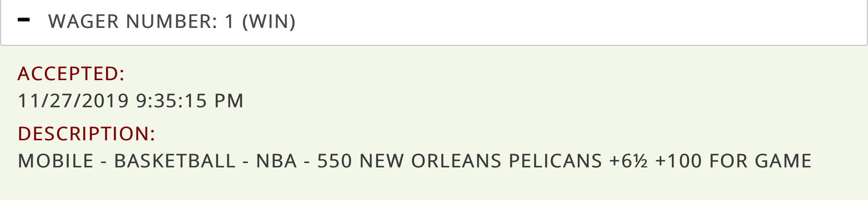The width and height of the screenshot is (868, 200).
Task: Click the 9:35:15 PM accepted time
Action: click(189, 101)
